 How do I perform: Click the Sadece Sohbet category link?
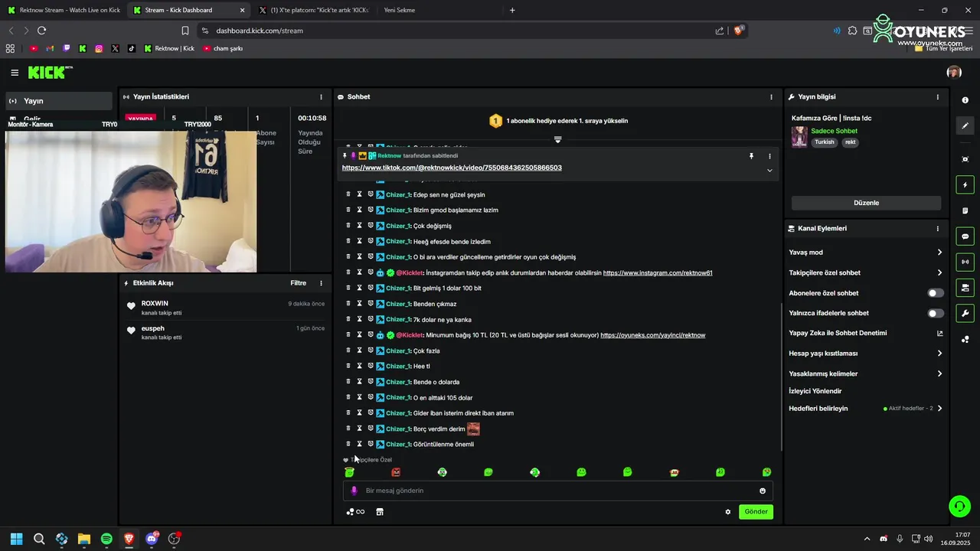pyautogui.click(x=834, y=132)
